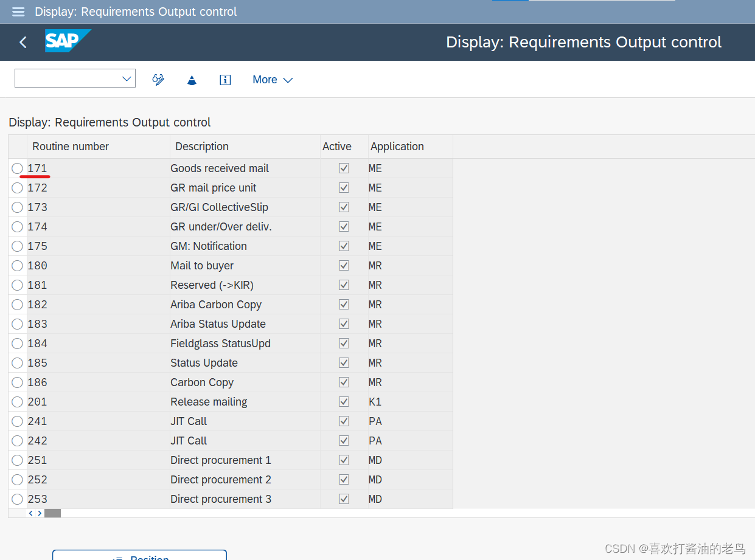Image resolution: width=755 pixels, height=560 pixels.
Task: Click the SAP logo
Action: coord(68,41)
